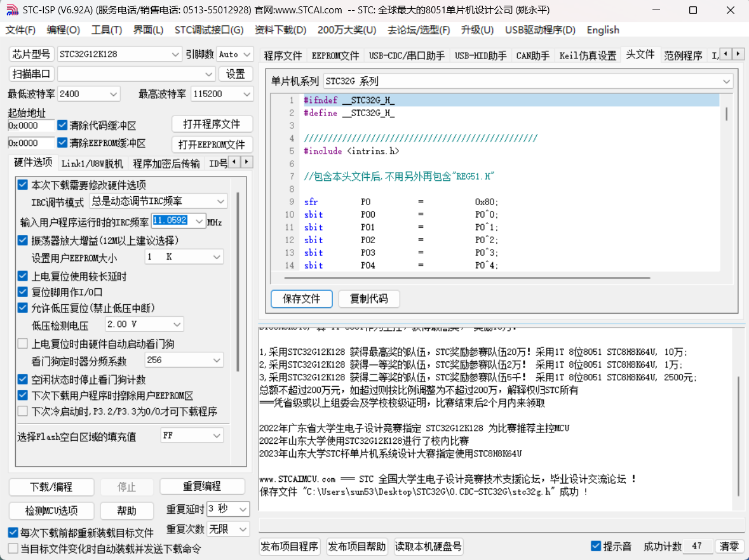The height and width of the screenshot is (560, 749).
Task: Click the code editor horizontal scrollbar
Action: click(x=467, y=277)
